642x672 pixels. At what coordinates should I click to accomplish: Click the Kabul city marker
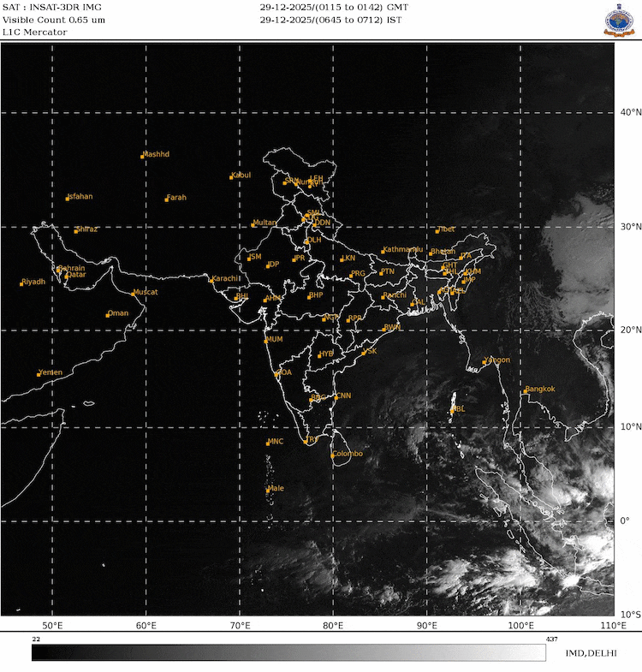232,177
